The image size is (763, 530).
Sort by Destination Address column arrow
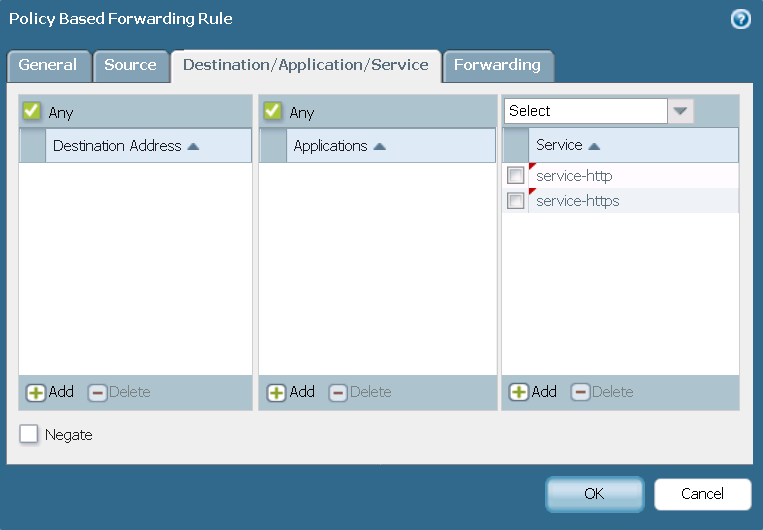click(194, 146)
